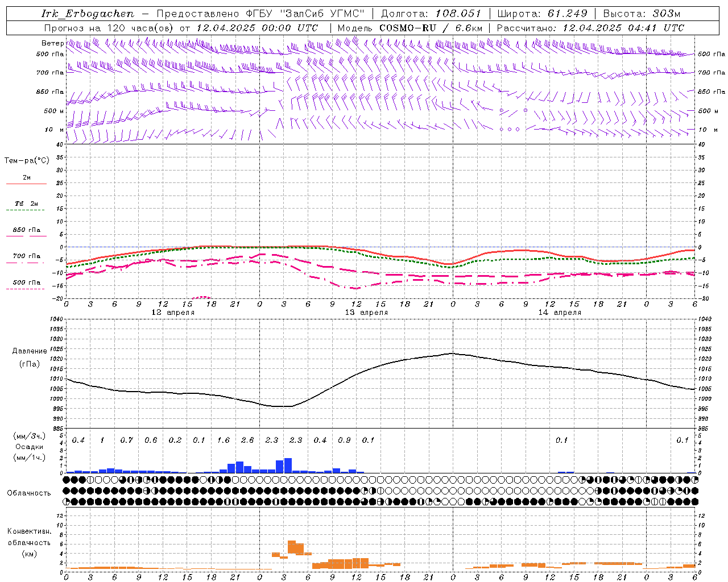Click the date label 13 апреля
Viewport: 728px width, 582px height.
click(x=366, y=313)
